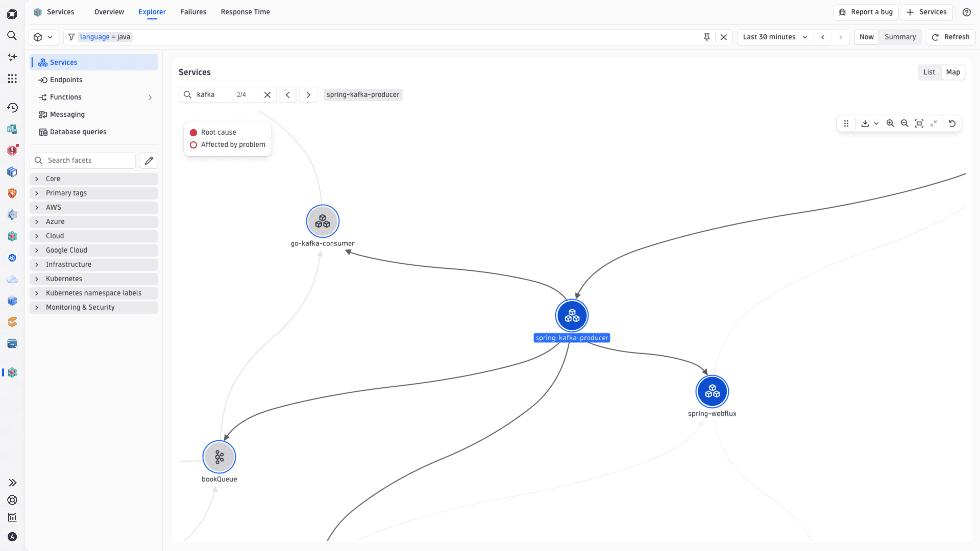The height and width of the screenshot is (551, 980).
Task: Open the segment cube dropdown
Action: click(44, 37)
